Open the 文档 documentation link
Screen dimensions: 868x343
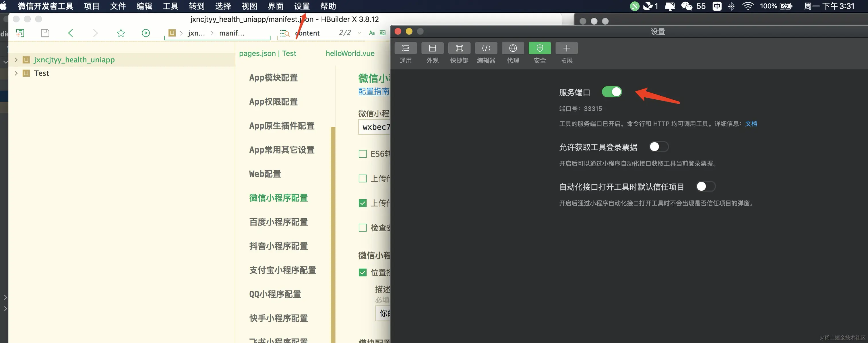coord(751,124)
